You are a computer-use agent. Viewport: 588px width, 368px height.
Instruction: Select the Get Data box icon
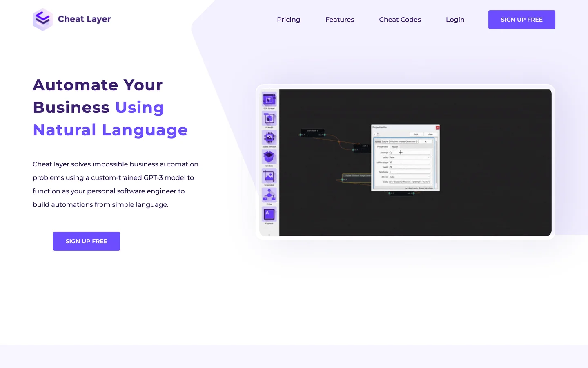(x=269, y=157)
